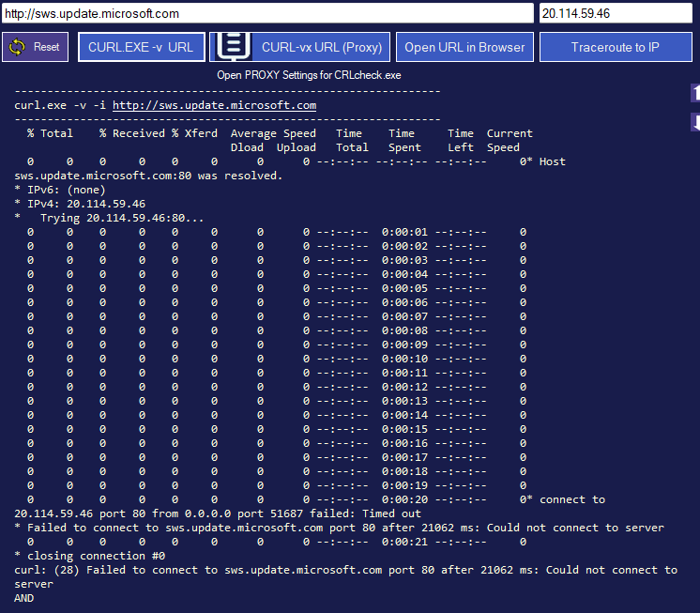Click the URL input field

tap(267, 13)
